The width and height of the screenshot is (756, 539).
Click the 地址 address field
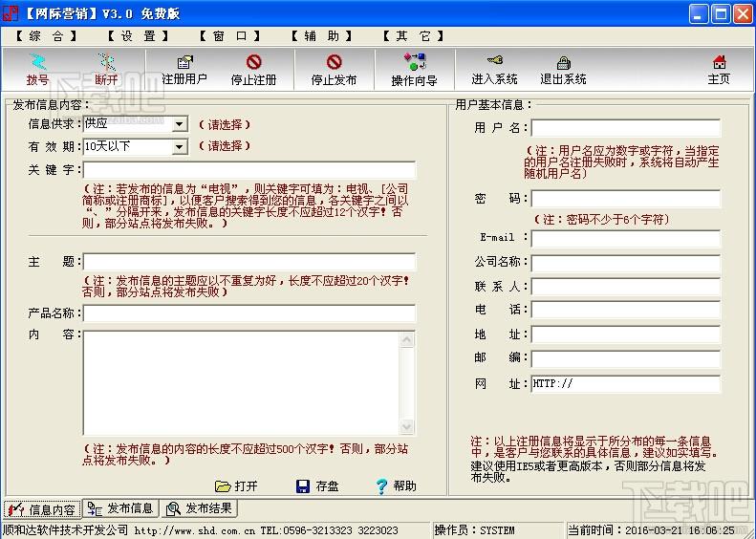coord(626,334)
